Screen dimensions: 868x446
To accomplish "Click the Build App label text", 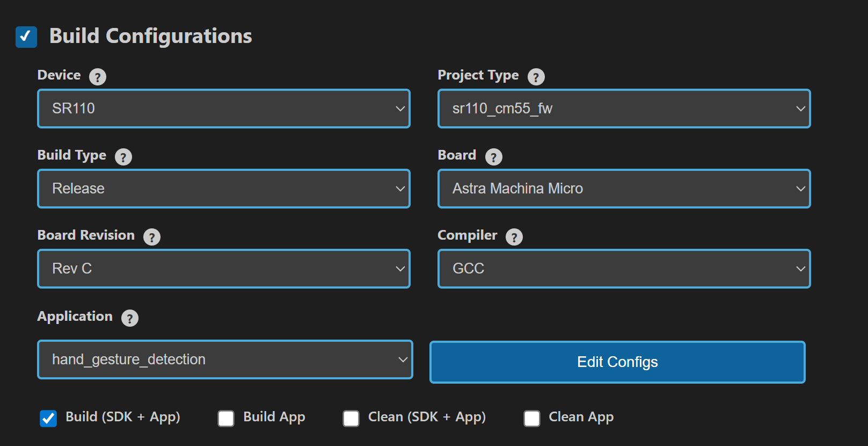I will (x=274, y=417).
